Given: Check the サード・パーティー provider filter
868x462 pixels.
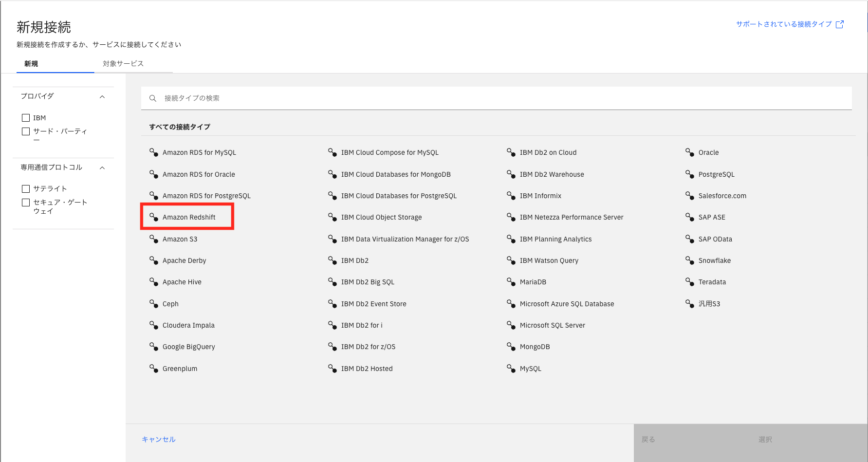Looking at the screenshot, I should pos(26,131).
